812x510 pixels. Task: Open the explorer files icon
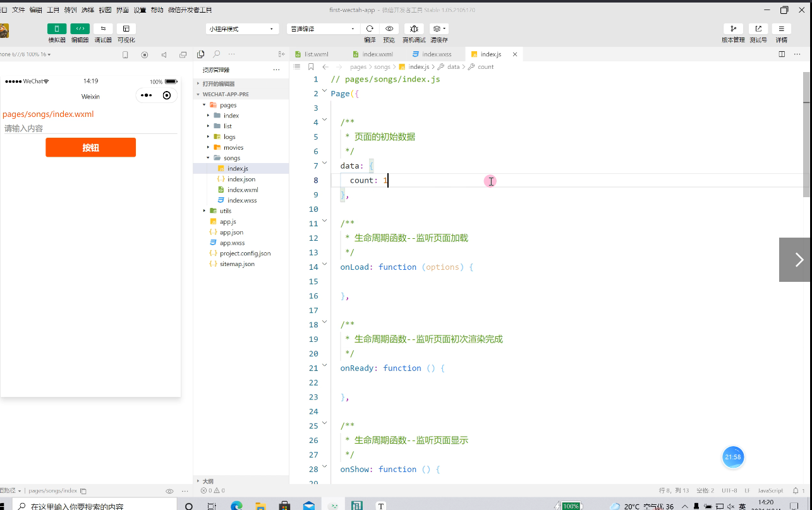pyautogui.click(x=201, y=54)
